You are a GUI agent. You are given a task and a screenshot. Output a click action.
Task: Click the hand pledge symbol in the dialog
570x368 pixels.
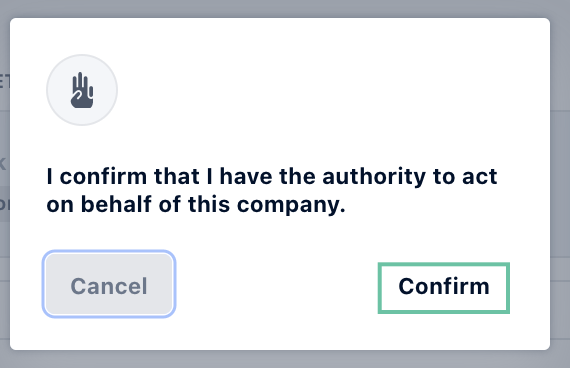point(82,90)
